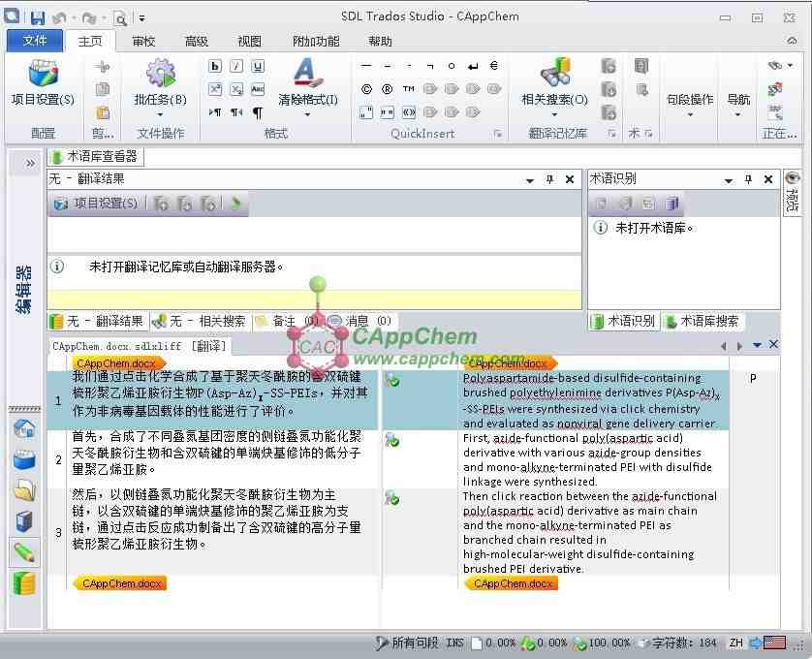
Task: Select the Termbase Search (术语库搜索) tab
Action: 703,321
